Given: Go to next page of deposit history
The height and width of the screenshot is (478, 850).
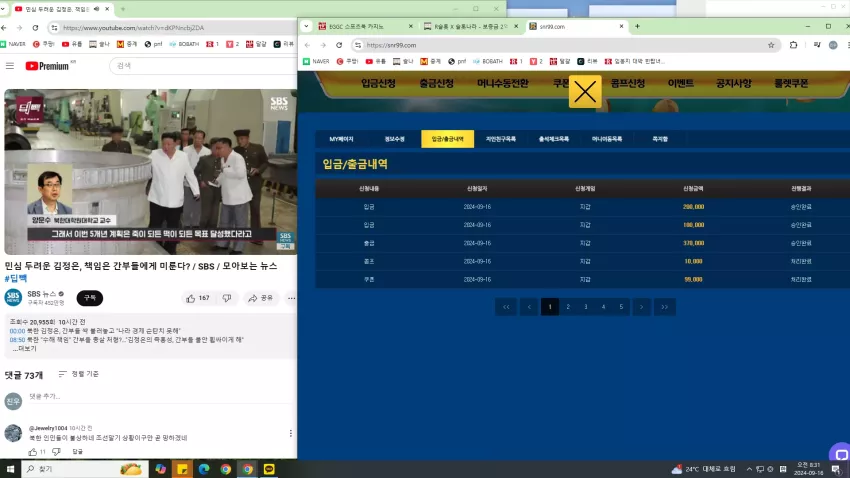Looking at the screenshot, I should click(641, 307).
